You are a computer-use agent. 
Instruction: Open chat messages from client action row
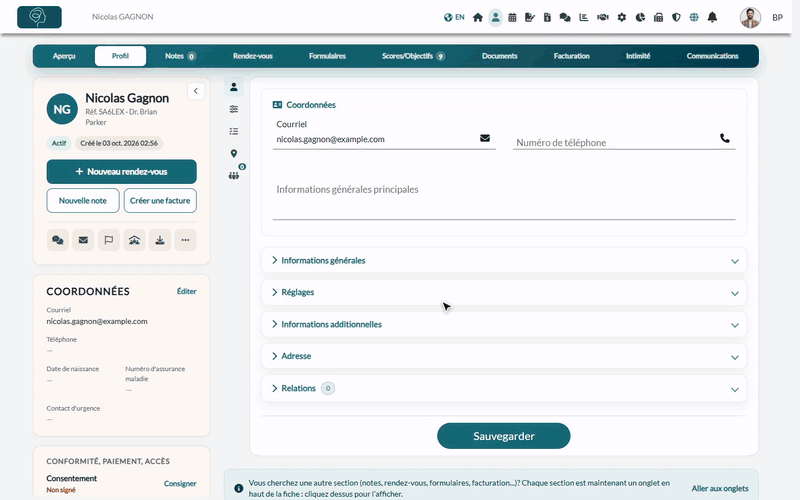(x=58, y=240)
